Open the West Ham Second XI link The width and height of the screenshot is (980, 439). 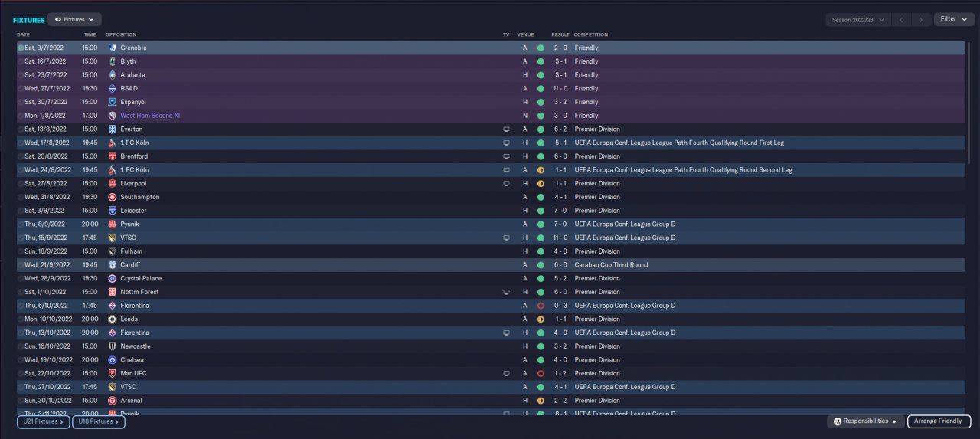click(x=150, y=116)
